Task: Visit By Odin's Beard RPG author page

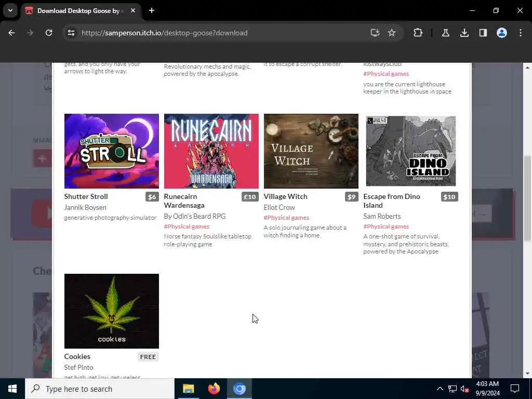Action: click(x=195, y=216)
